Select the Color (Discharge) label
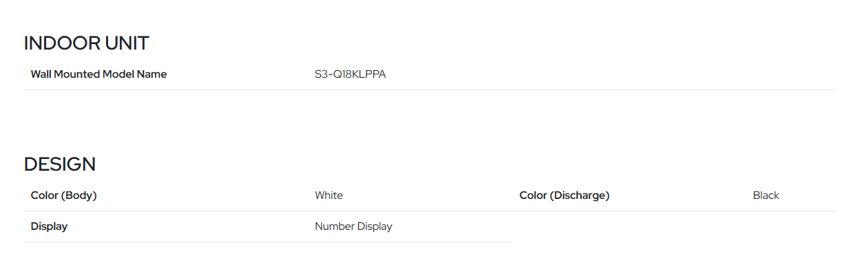Viewport: 868px width, 254px height. click(x=564, y=195)
